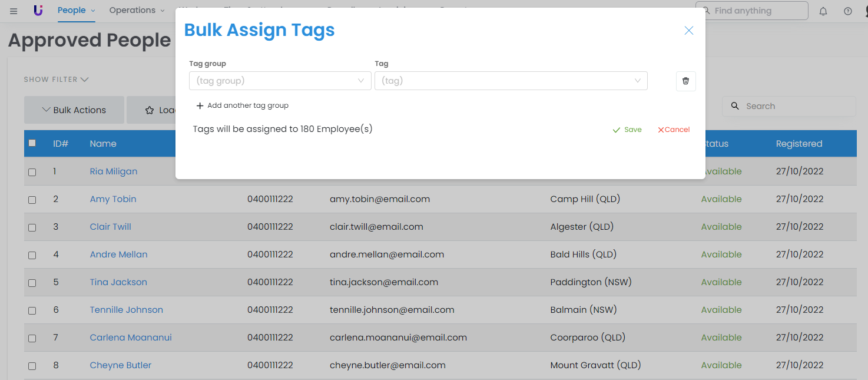Open the help question mark icon

848,11
